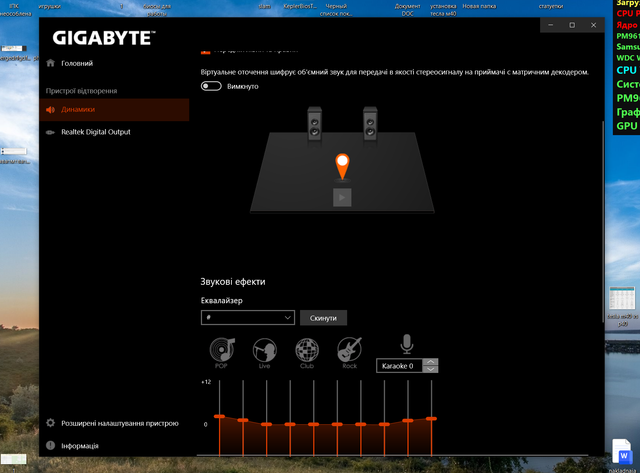This screenshot has width=640, height=473.
Task: Select Динамики playback device
Action: [114, 109]
